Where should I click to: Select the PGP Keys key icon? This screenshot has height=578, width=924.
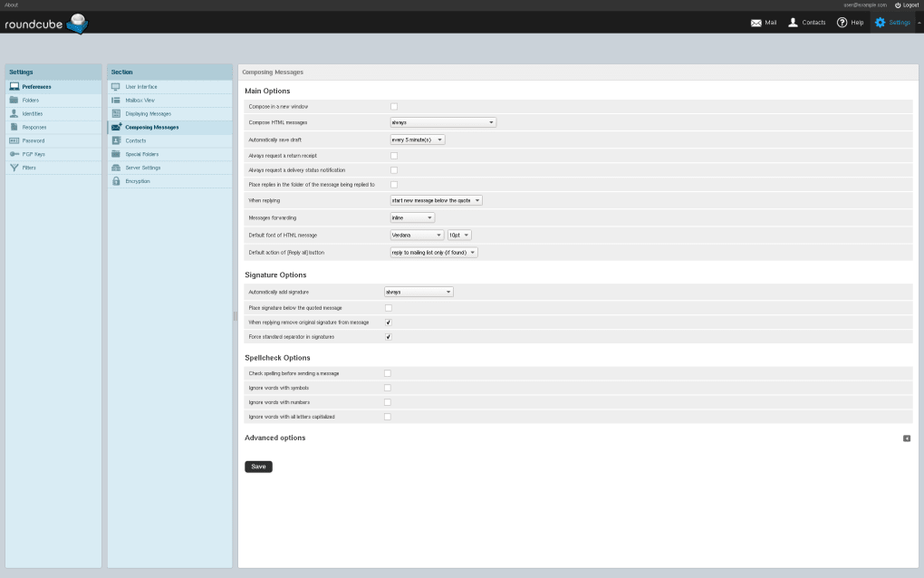click(14, 154)
